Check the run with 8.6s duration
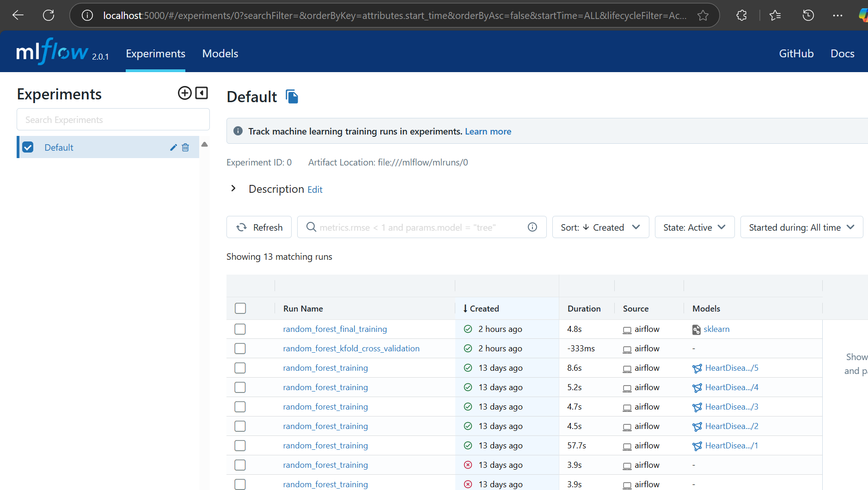This screenshot has width=868, height=490. 240,368
